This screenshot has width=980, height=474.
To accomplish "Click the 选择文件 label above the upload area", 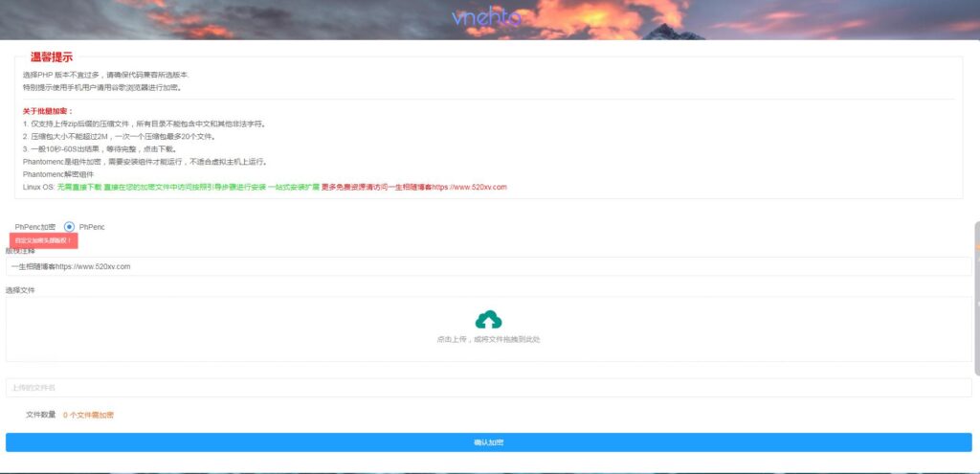I will [x=20, y=289].
